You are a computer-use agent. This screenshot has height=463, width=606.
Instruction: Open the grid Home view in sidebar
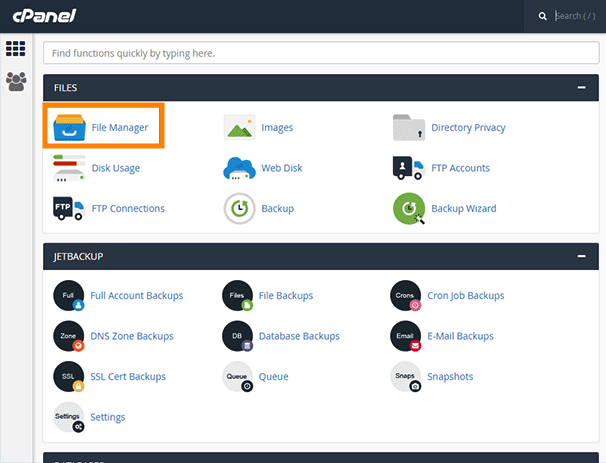[x=16, y=49]
